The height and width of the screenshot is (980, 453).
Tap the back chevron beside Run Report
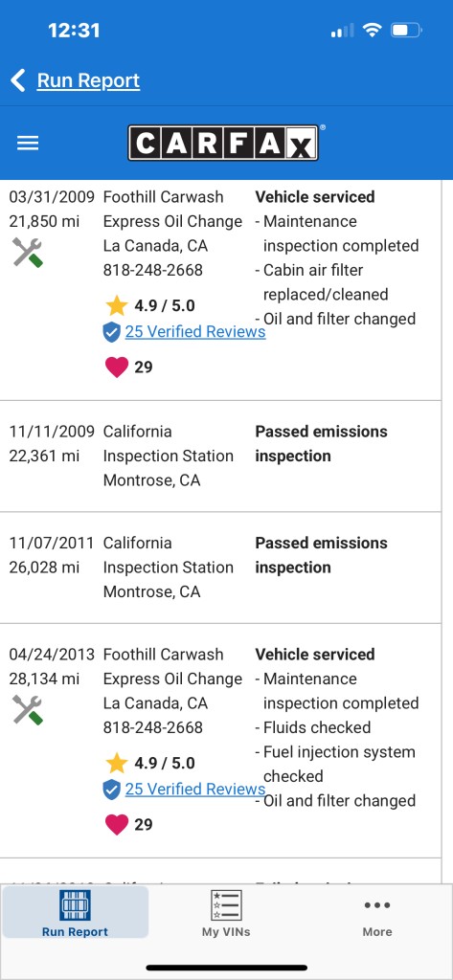(18, 80)
